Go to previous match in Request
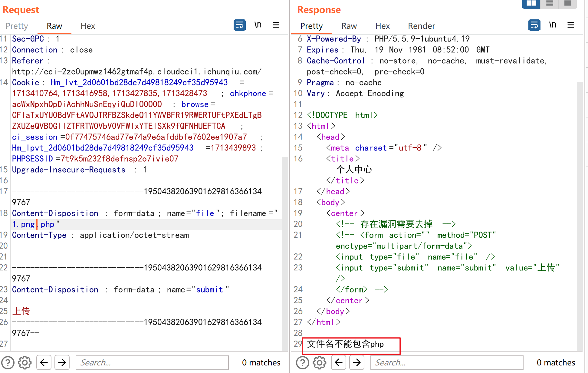588x373 pixels. point(44,362)
